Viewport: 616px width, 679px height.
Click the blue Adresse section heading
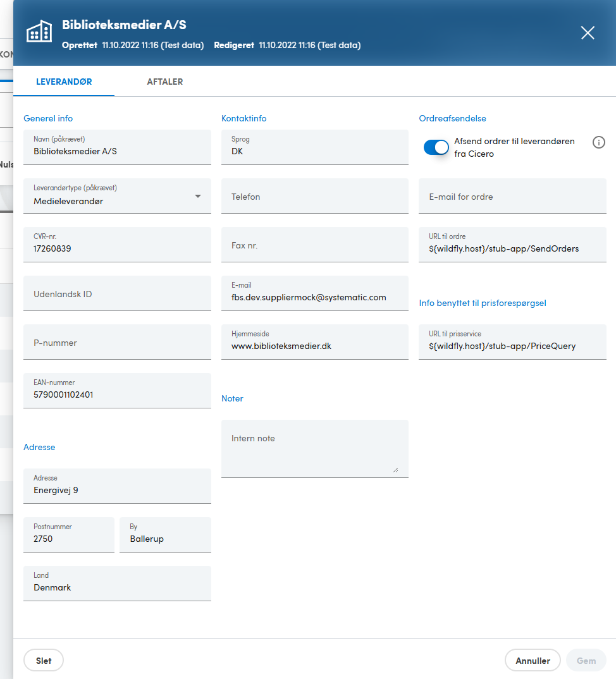(x=39, y=447)
